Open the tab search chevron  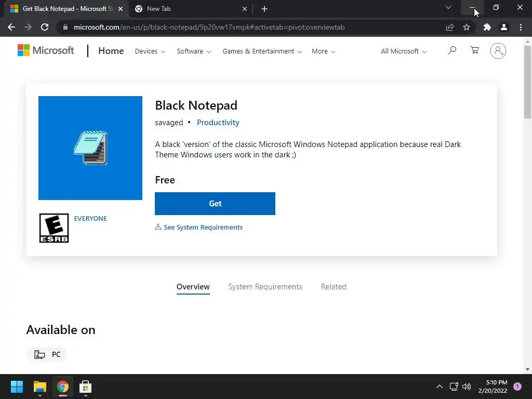pyautogui.click(x=448, y=7)
